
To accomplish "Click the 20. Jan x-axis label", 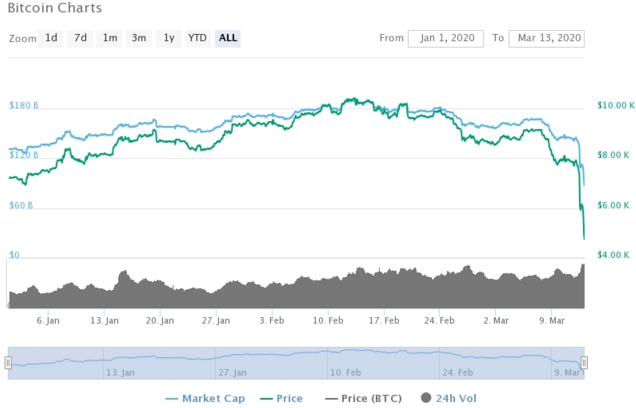I will click(x=160, y=320).
